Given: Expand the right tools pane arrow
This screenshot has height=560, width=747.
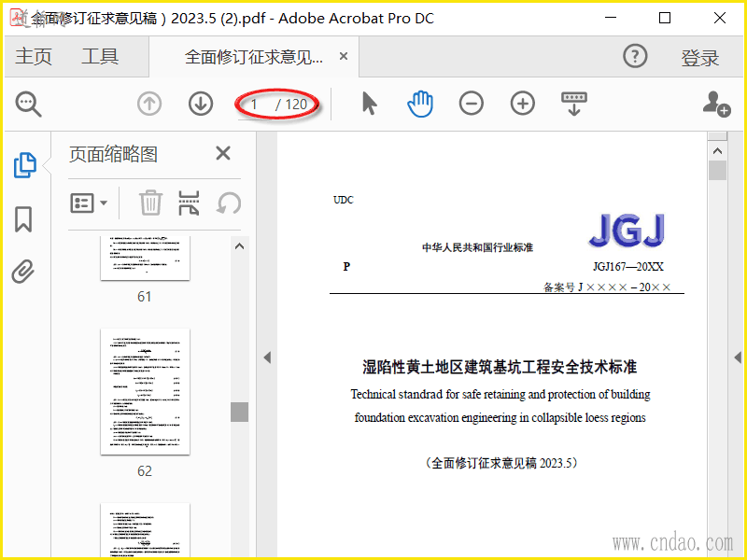Looking at the screenshot, I should (x=738, y=357).
